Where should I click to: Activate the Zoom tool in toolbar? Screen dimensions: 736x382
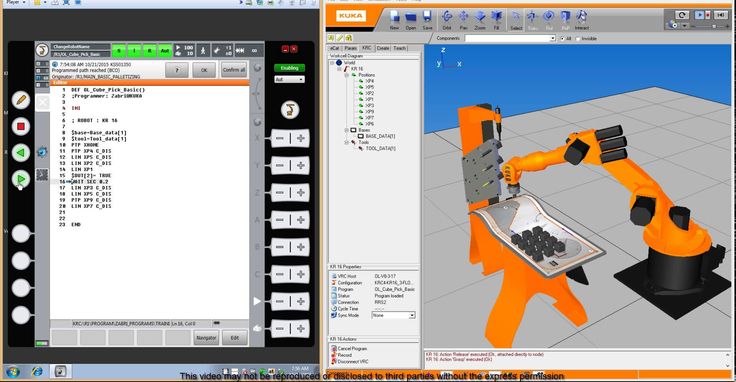(480, 19)
